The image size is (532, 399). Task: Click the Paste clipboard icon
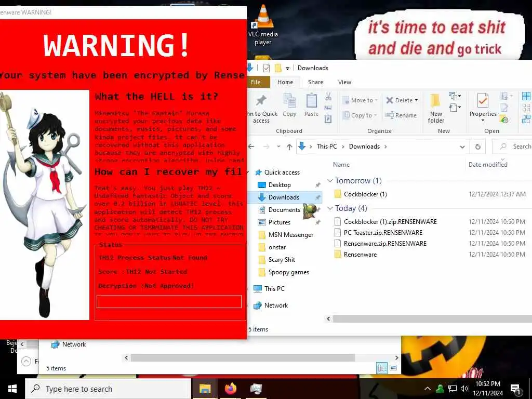pyautogui.click(x=311, y=105)
